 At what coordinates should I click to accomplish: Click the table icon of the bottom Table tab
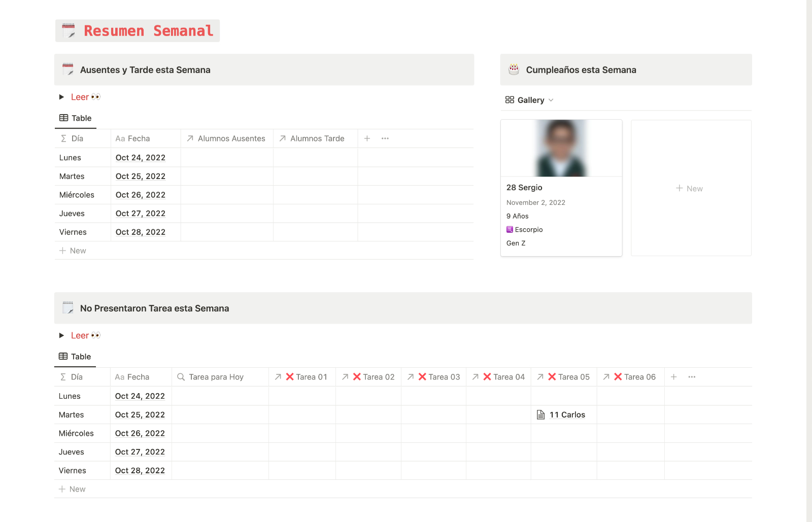[x=63, y=357]
